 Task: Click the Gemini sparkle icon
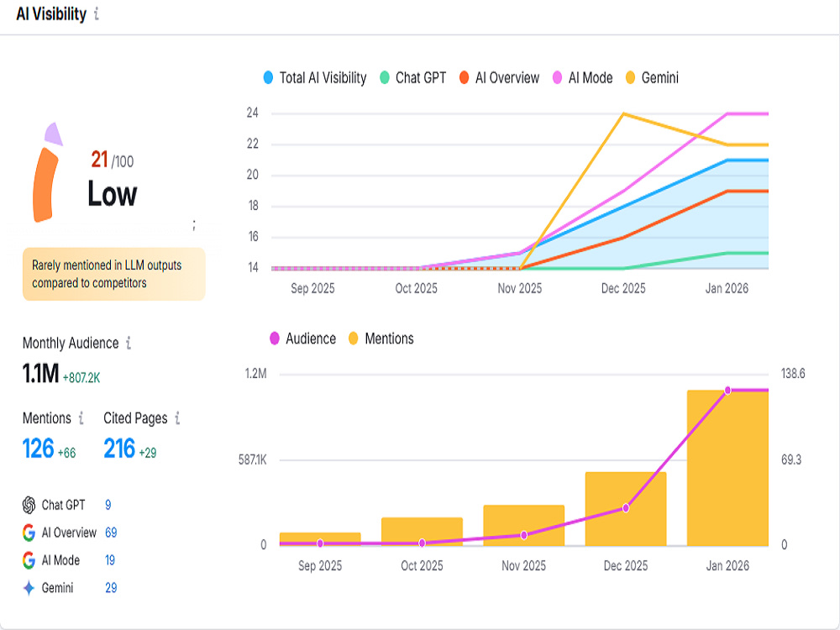coord(29,588)
